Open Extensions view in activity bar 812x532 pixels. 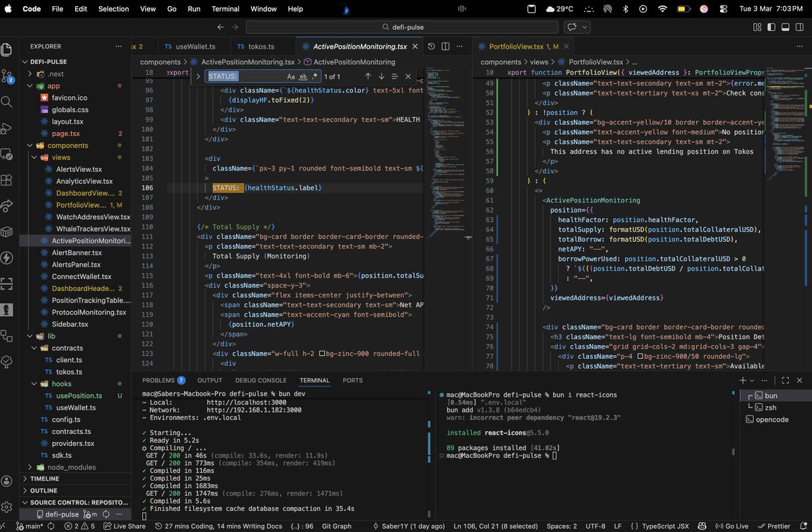(x=7, y=181)
